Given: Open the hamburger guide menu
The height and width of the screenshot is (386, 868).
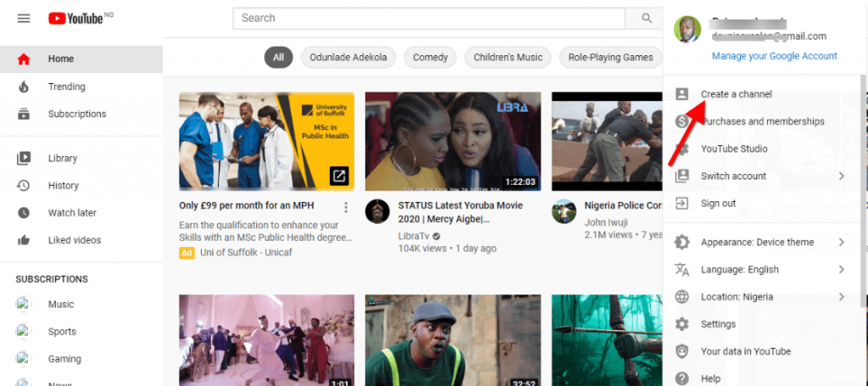Looking at the screenshot, I should pos(24,19).
